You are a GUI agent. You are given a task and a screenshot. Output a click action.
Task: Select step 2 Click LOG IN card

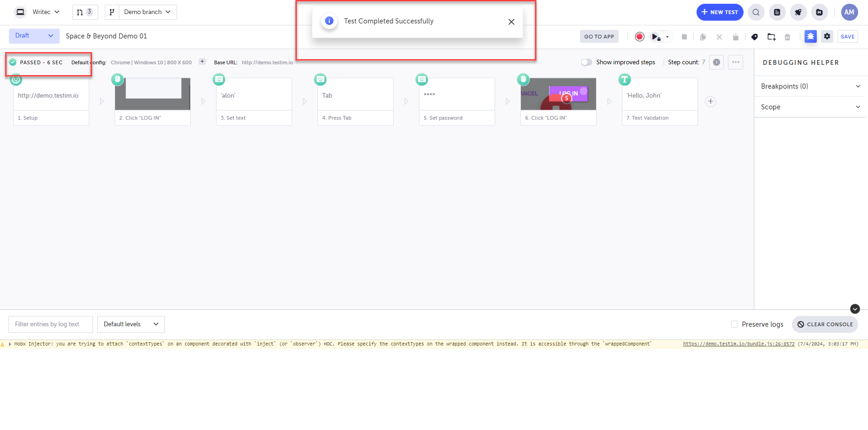coord(153,101)
